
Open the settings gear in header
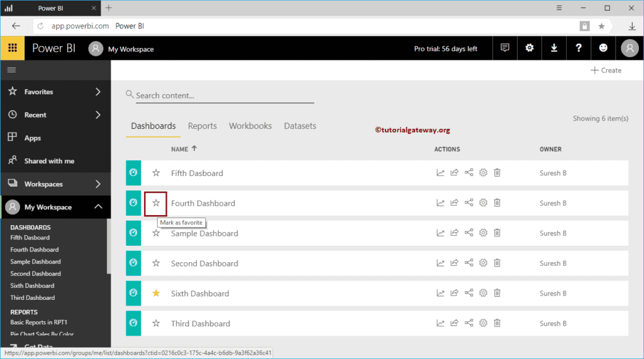(530, 48)
